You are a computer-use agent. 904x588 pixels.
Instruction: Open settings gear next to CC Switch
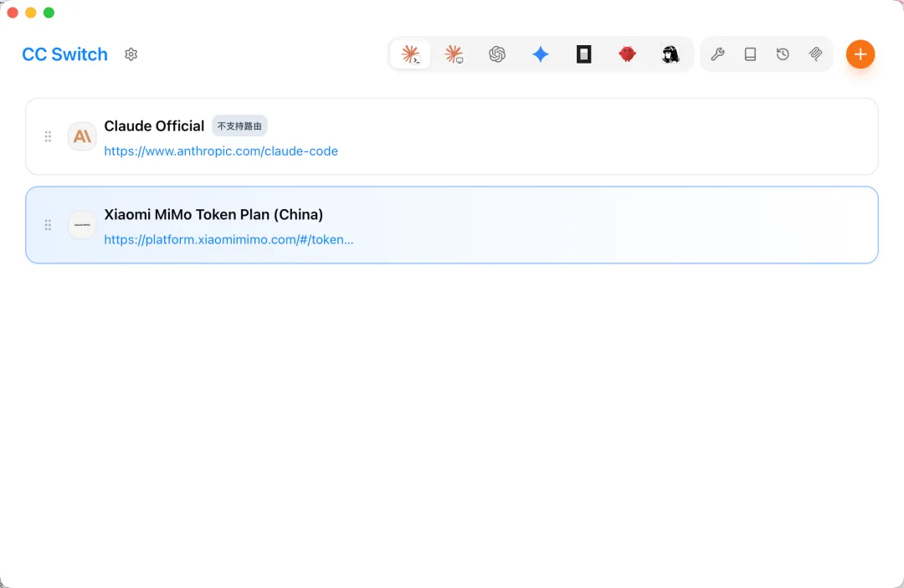coord(131,54)
